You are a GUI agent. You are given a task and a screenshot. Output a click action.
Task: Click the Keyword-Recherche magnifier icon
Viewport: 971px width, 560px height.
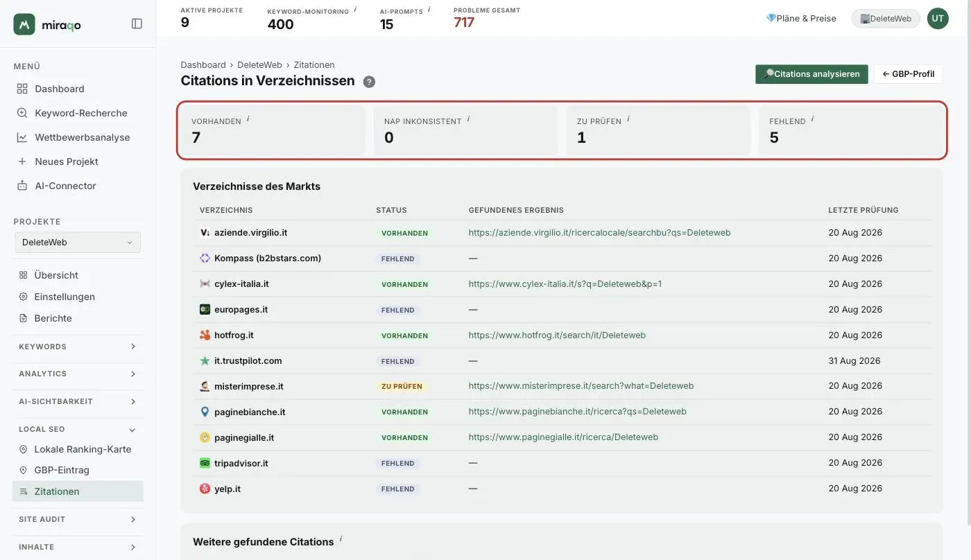pos(22,113)
